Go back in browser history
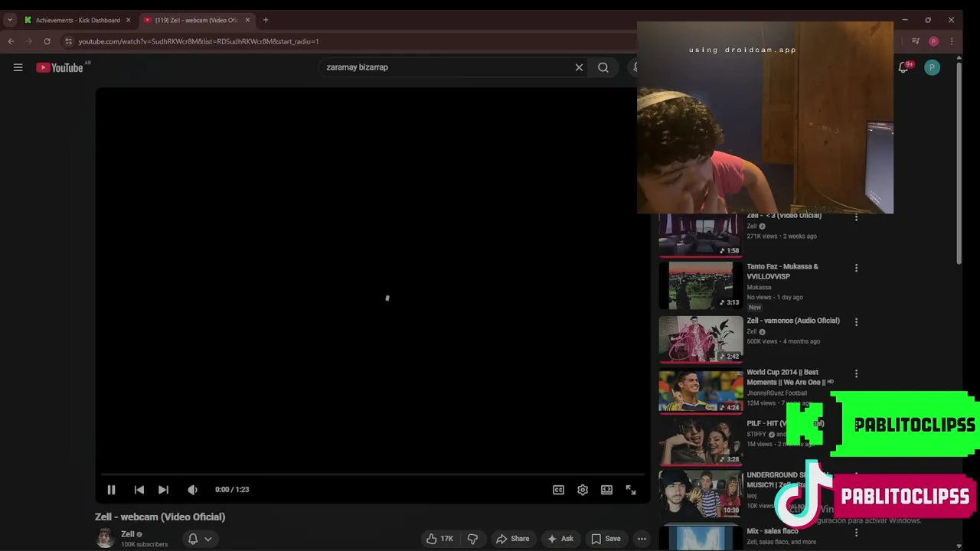The width and height of the screenshot is (980, 551). point(11,41)
